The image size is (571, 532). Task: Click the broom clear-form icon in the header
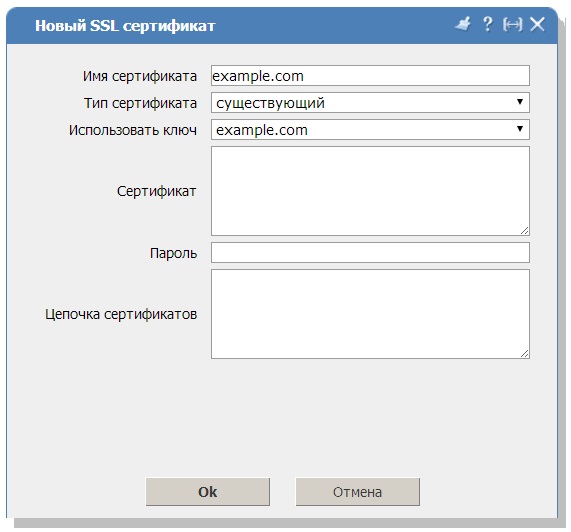point(463,25)
